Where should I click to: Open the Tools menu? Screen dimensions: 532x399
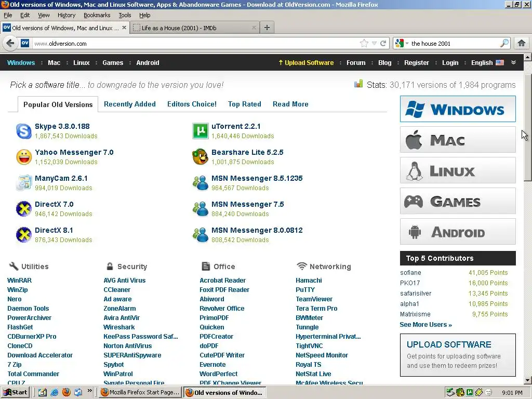point(125,15)
